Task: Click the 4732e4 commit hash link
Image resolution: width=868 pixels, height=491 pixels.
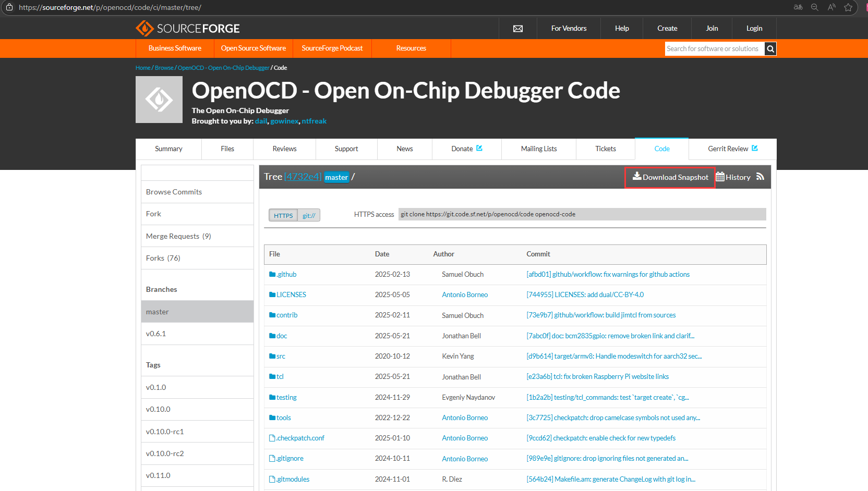Action: coord(303,177)
